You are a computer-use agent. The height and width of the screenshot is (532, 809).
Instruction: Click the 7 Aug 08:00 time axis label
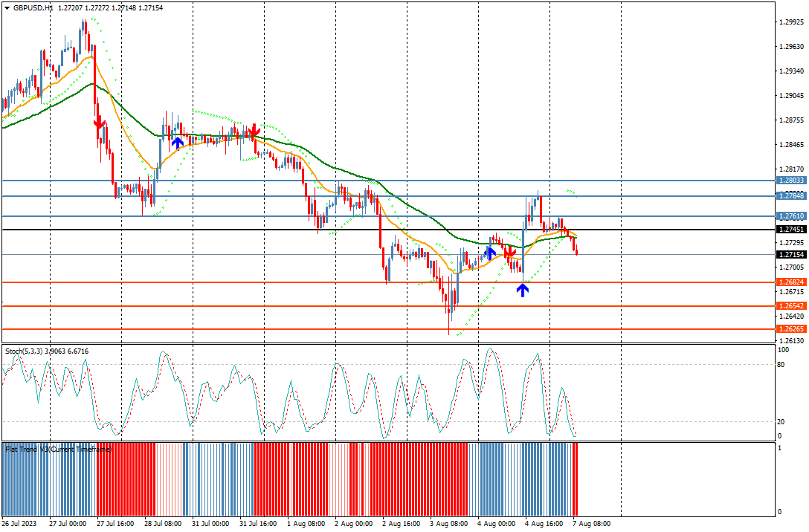(x=591, y=524)
